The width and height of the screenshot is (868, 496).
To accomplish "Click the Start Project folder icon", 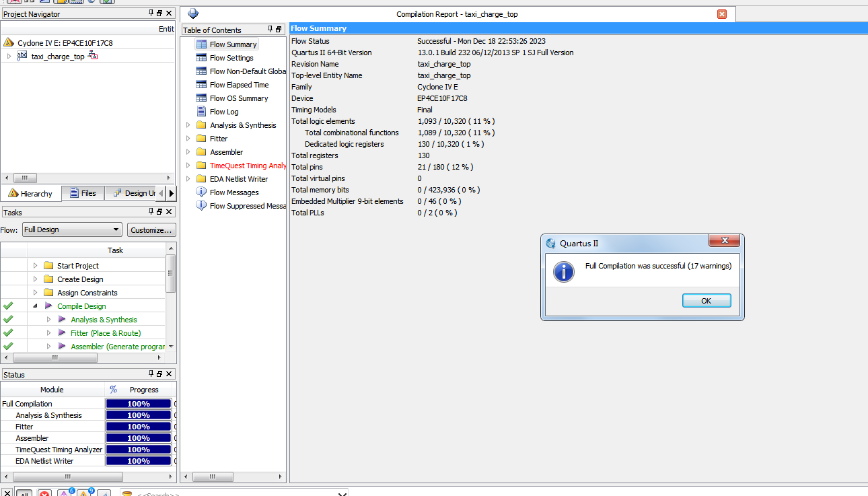I will pyautogui.click(x=48, y=266).
